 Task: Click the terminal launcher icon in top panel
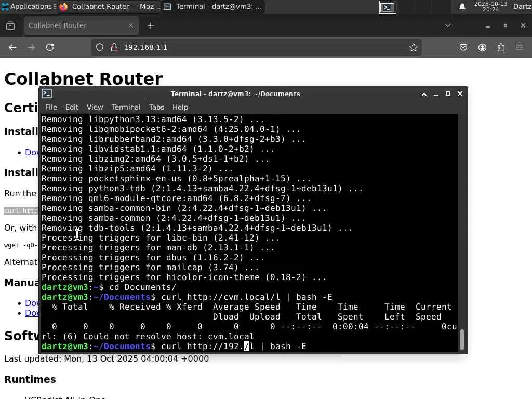click(388, 7)
